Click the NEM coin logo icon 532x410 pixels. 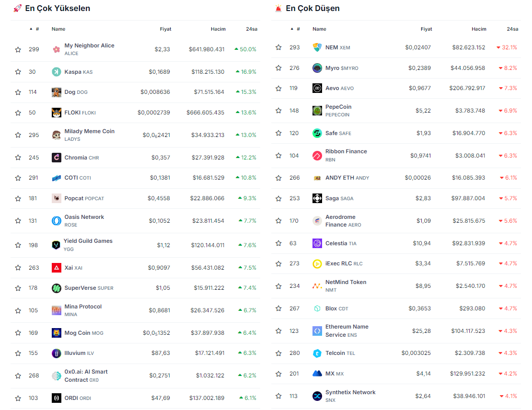317,47
